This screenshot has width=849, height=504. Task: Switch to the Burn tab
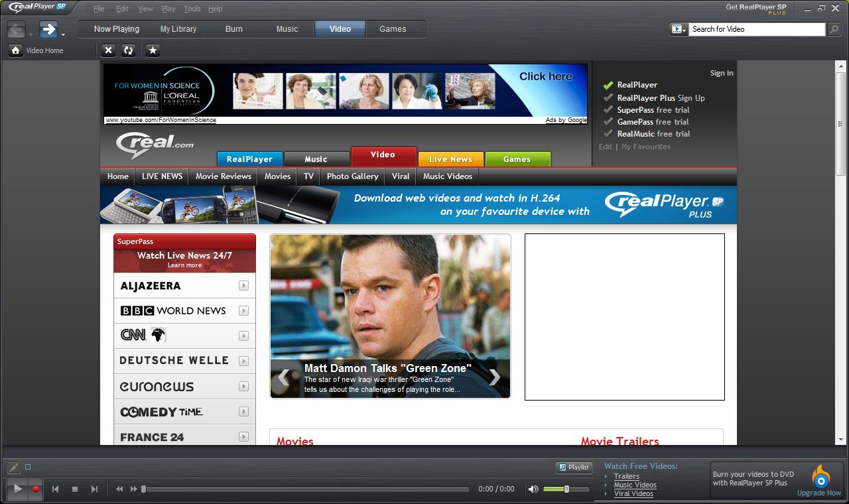pyautogui.click(x=234, y=29)
